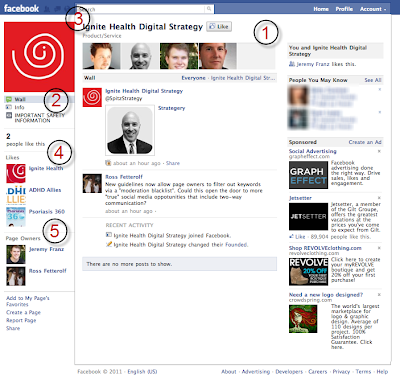Click Create an Ad link
400x386 pixels.
point(365,142)
